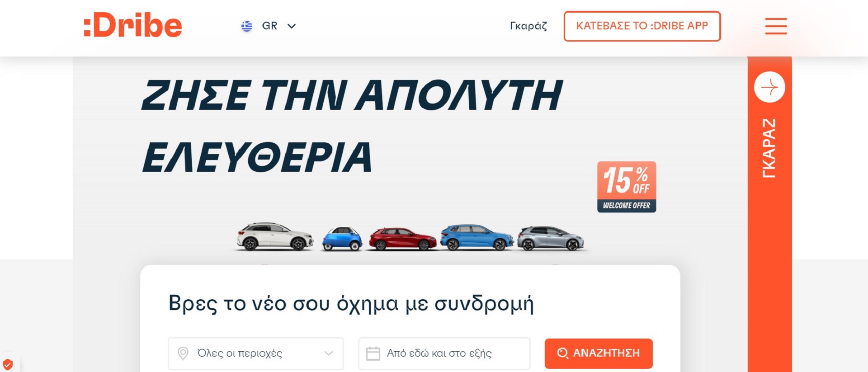Image resolution: width=868 pixels, height=372 pixels.
Task: Select the small blue microcar image
Action: point(342,239)
